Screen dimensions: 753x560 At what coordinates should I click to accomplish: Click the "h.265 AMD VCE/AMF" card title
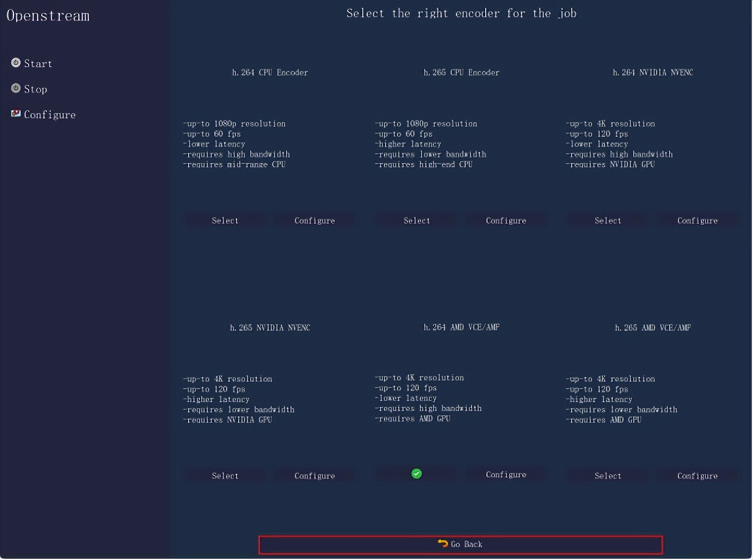click(x=653, y=327)
